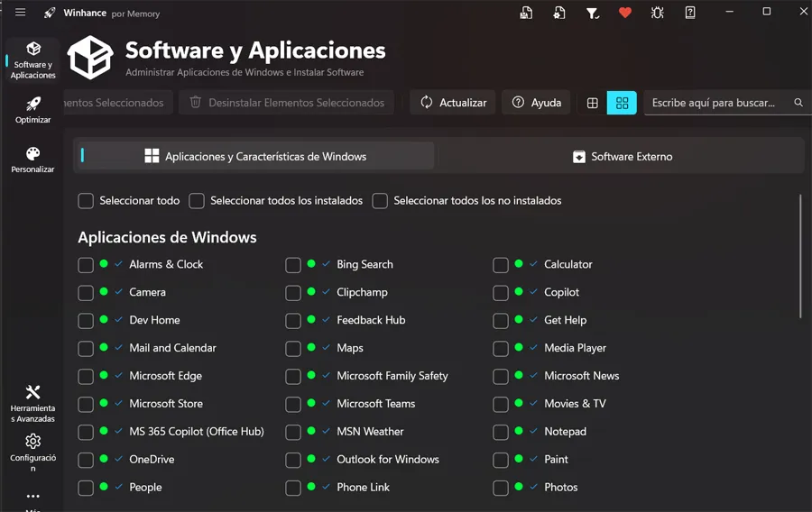Tick the OneDrive checkbox
The width and height of the screenshot is (812, 512).
click(x=86, y=461)
